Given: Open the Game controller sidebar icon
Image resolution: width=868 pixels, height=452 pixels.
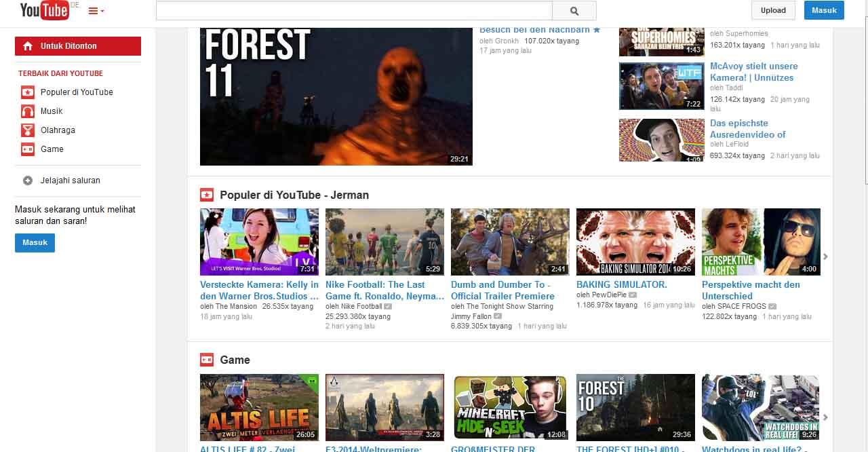Looking at the screenshot, I should 28,149.
